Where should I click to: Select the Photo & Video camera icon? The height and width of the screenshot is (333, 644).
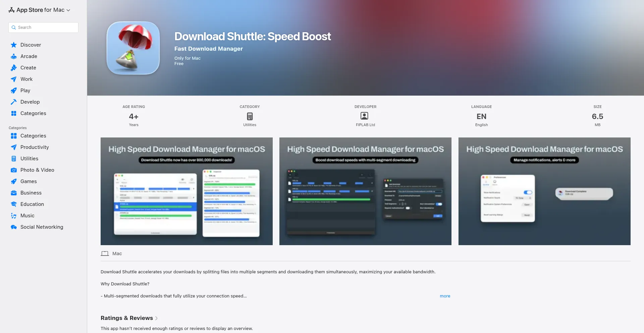pos(14,170)
